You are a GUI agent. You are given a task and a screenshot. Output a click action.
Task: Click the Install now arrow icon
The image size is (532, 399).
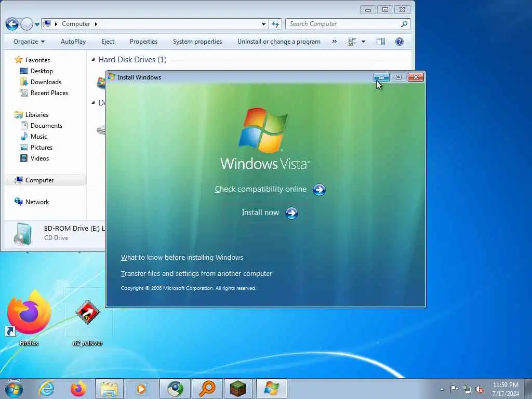(x=291, y=213)
